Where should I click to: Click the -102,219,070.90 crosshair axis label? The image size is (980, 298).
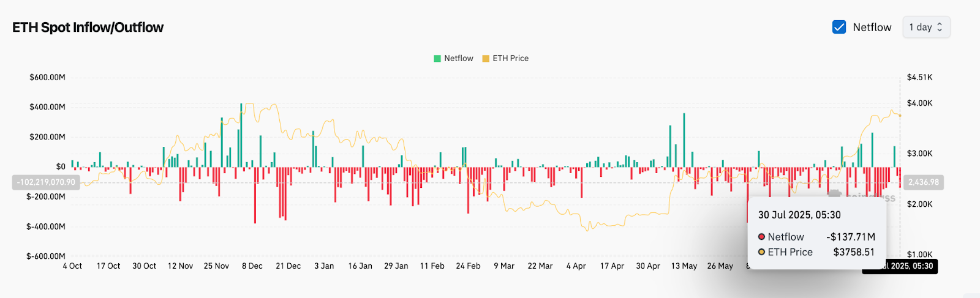(46, 182)
